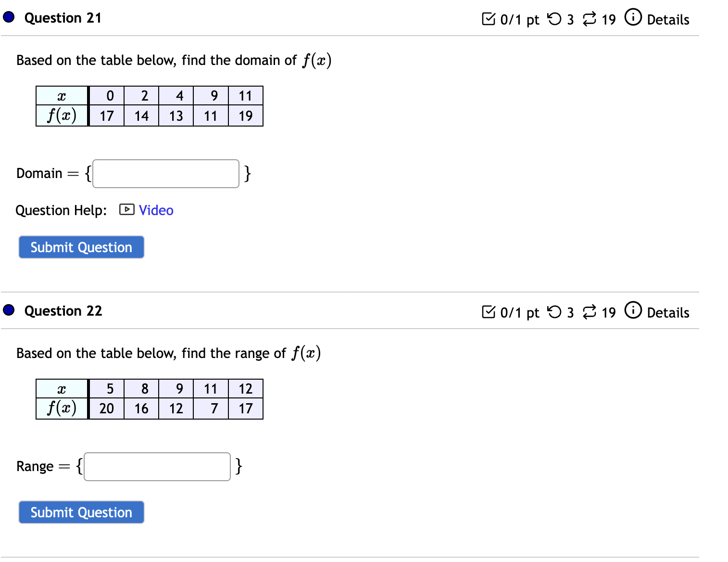The height and width of the screenshot is (562, 728).
Task: Select the blue status dot beside Question 22
Action: tap(8, 310)
